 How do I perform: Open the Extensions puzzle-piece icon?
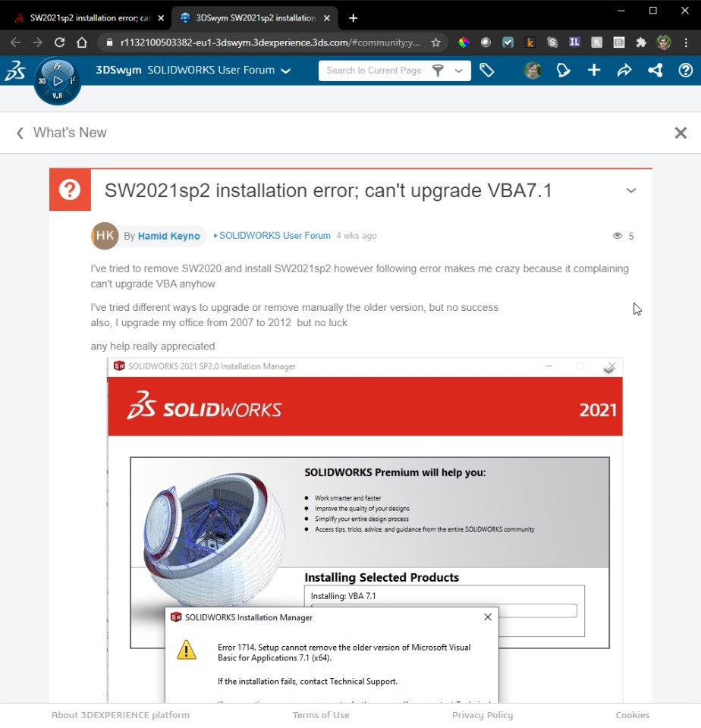[641, 42]
